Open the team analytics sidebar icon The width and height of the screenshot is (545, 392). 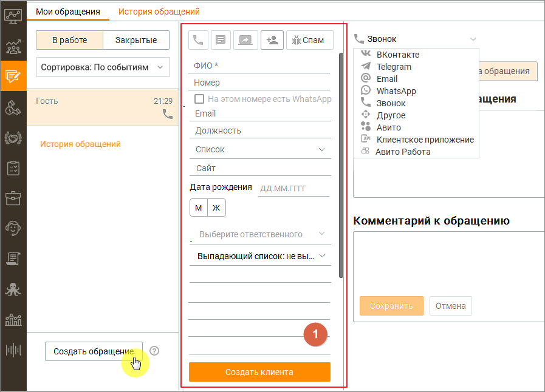[13, 46]
